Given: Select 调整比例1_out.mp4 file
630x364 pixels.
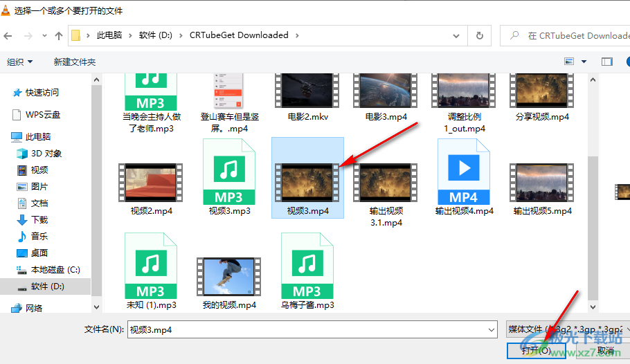Looking at the screenshot, I should click(x=464, y=104).
